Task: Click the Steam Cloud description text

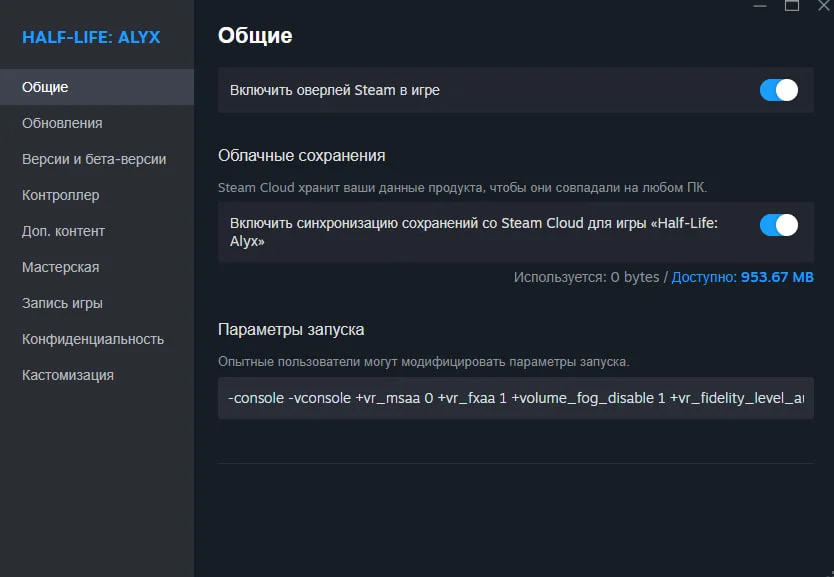Action: [462, 188]
